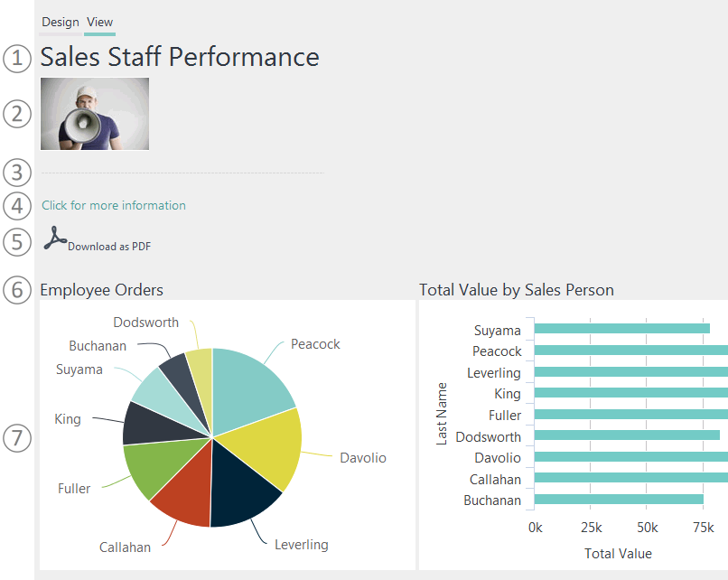Screen dimensions: 728x580
Task: Click the circled number 6 marker
Action: [17, 290]
